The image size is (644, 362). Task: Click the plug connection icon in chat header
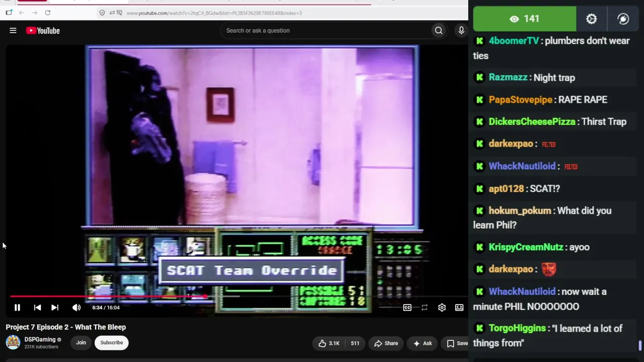coord(623,19)
